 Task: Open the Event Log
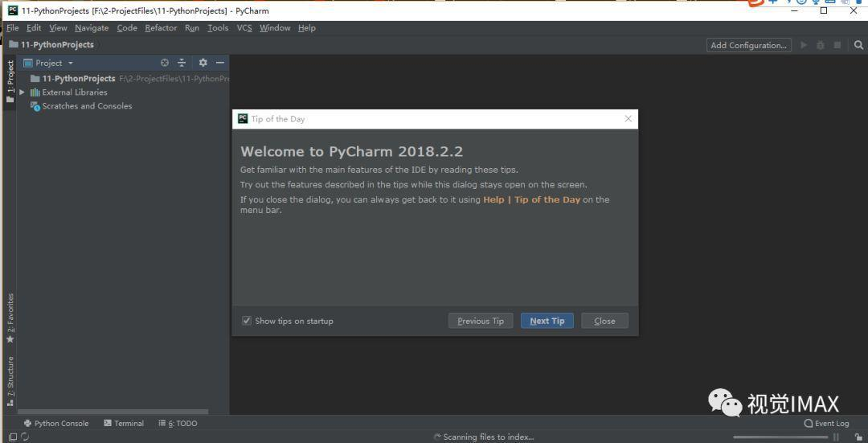pyautogui.click(x=826, y=424)
